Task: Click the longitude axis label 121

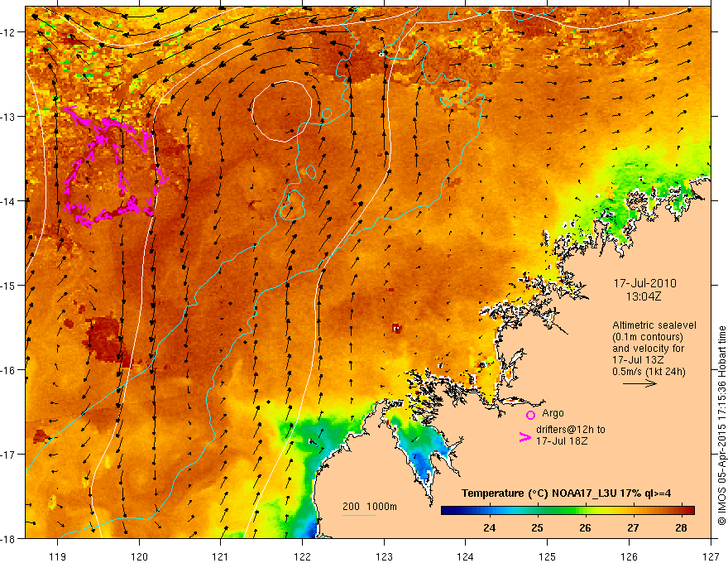Action: point(221,556)
